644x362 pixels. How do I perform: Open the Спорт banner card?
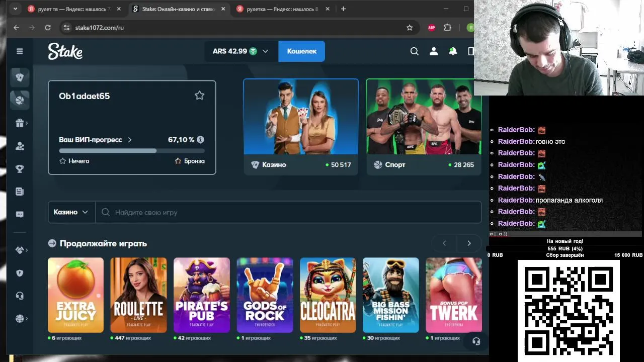424,127
